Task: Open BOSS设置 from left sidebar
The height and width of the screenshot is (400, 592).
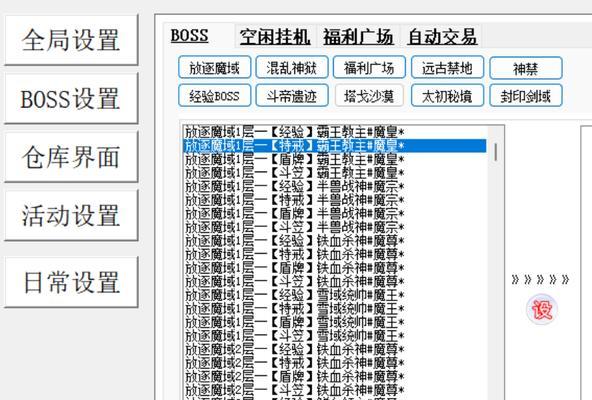Action: click(x=71, y=99)
